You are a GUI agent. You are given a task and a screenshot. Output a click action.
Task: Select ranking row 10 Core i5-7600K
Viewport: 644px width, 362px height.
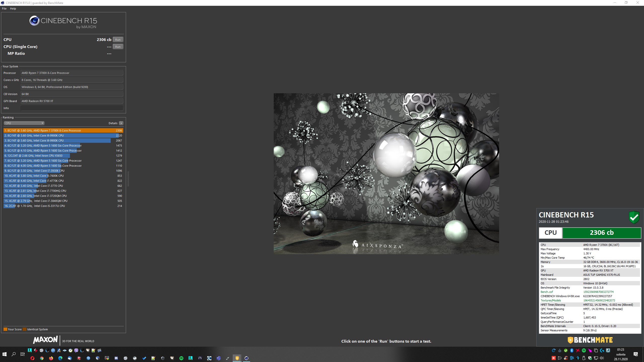63,176
